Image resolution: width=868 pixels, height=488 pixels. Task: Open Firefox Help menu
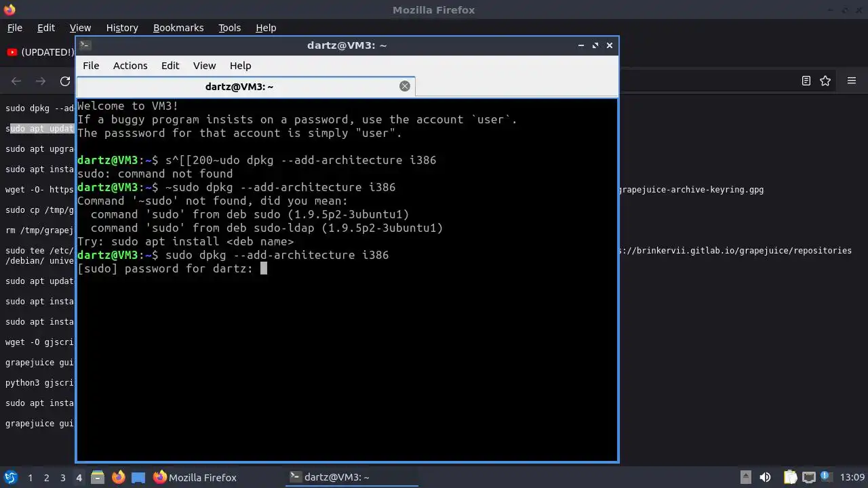(x=266, y=28)
